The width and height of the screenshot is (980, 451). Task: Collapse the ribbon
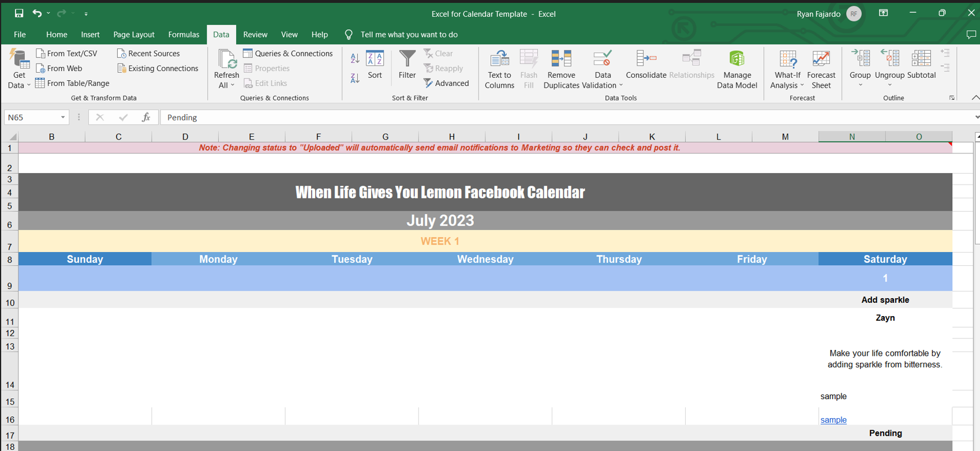coord(975,97)
